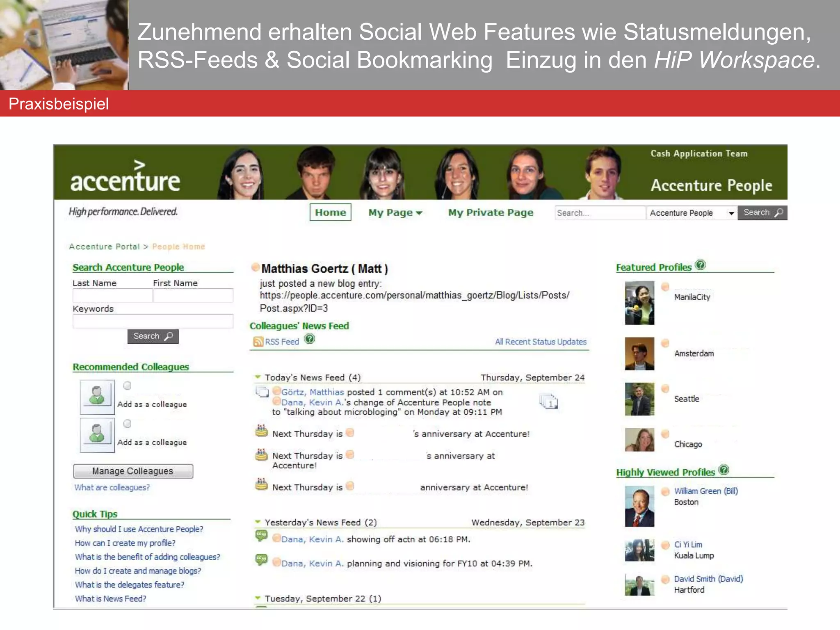The width and height of the screenshot is (840, 630).
Task: Open David Smith (David) profile link
Action: click(708, 579)
